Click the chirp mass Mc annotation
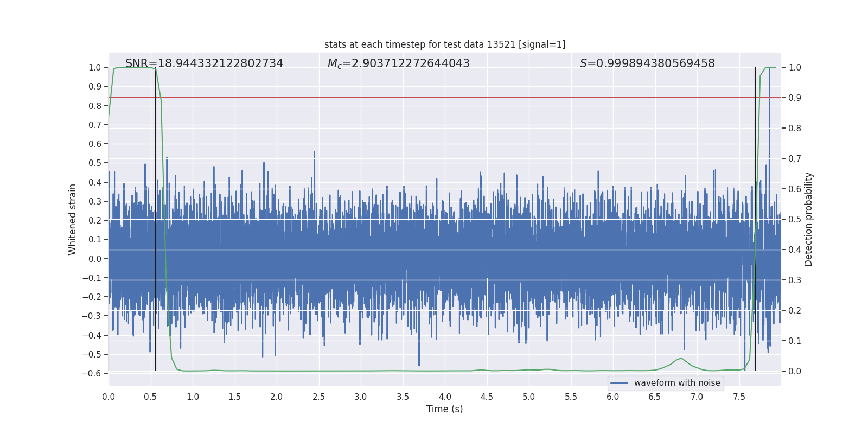 pyautogui.click(x=398, y=63)
